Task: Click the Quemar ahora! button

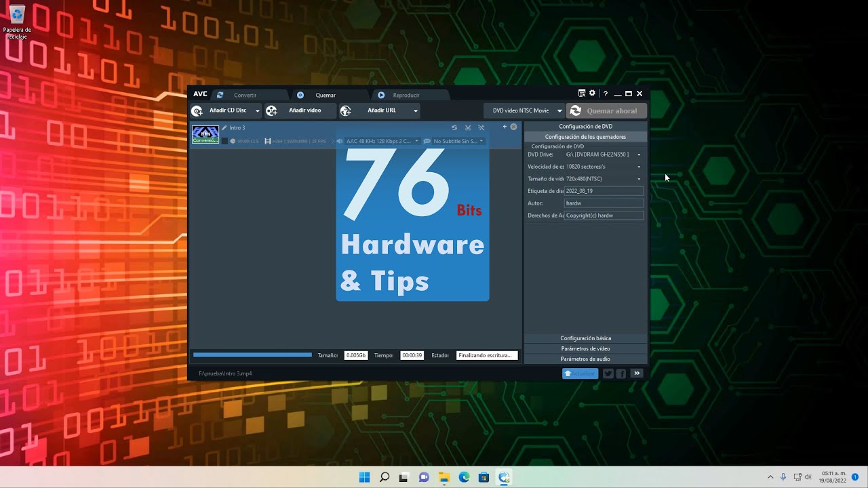Action: click(606, 110)
